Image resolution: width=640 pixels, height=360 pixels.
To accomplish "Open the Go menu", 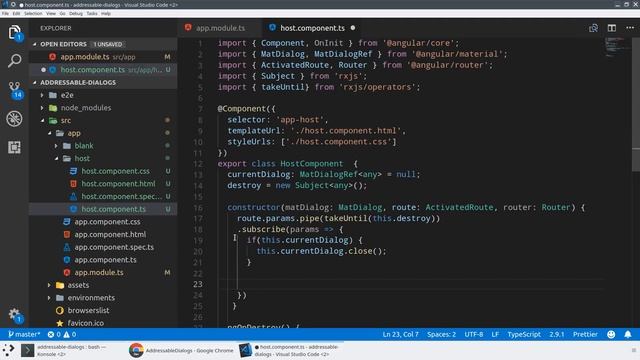I will click(62, 13).
